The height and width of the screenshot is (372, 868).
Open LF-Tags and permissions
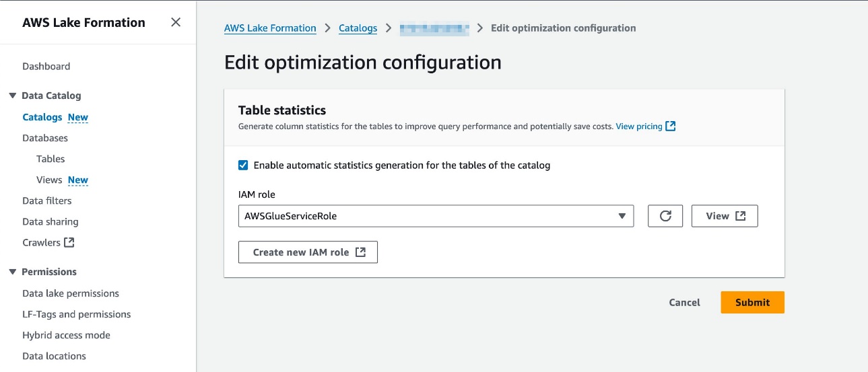pos(77,314)
